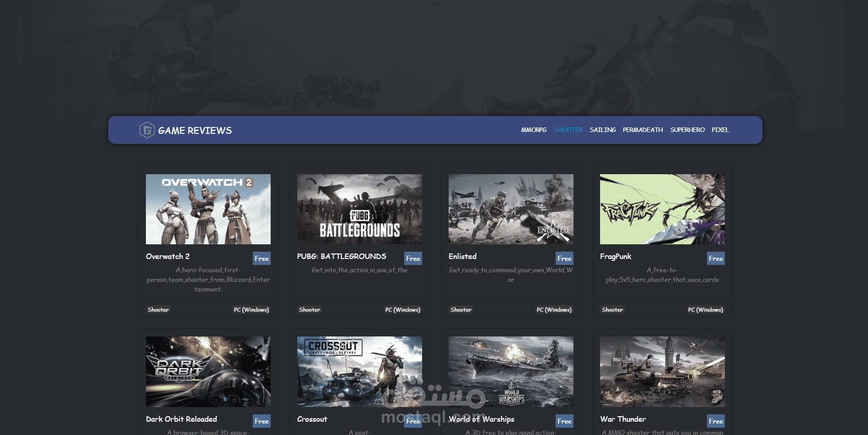
Task: Click the Free badge on FragPunk
Action: [x=716, y=259]
